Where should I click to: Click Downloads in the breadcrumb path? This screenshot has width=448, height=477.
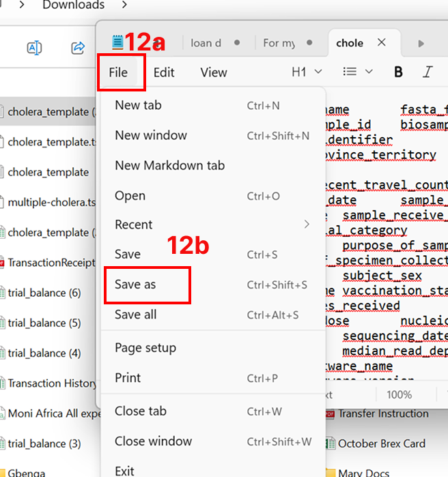point(74,5)
